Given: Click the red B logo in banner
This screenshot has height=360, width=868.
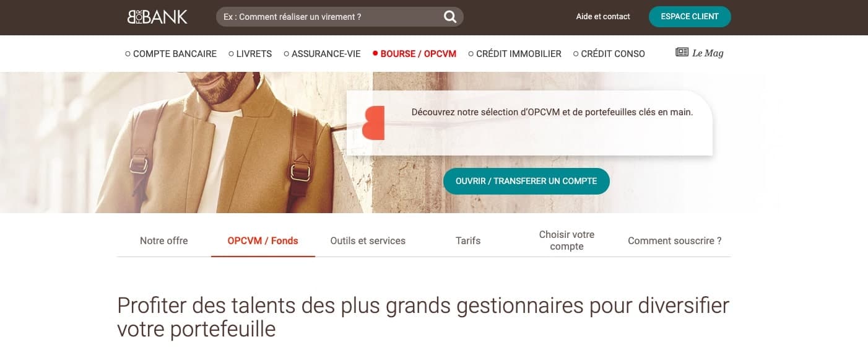Looking at the screenshot, I should click(373, 123).
